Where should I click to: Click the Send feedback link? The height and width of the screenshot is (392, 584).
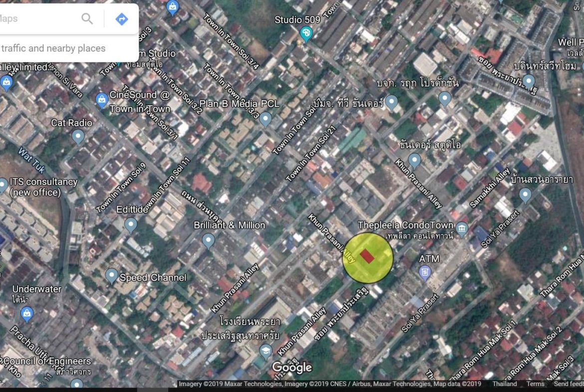[569, 384]
